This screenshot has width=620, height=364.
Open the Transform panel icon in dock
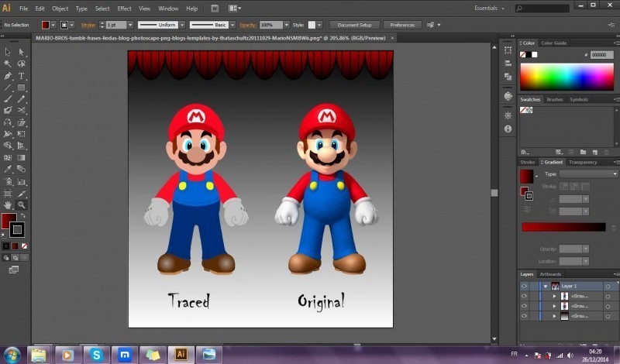[508, 50]
